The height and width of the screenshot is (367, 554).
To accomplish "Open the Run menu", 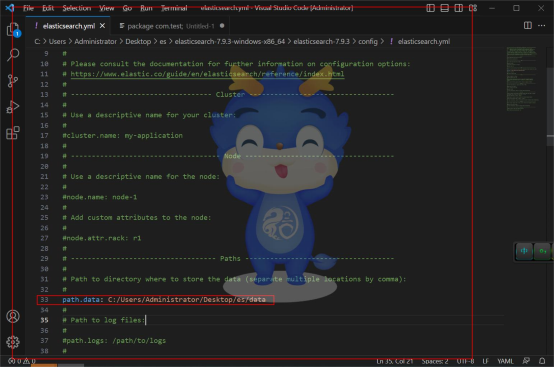I will pyautogui.click(x=146, y=8).
